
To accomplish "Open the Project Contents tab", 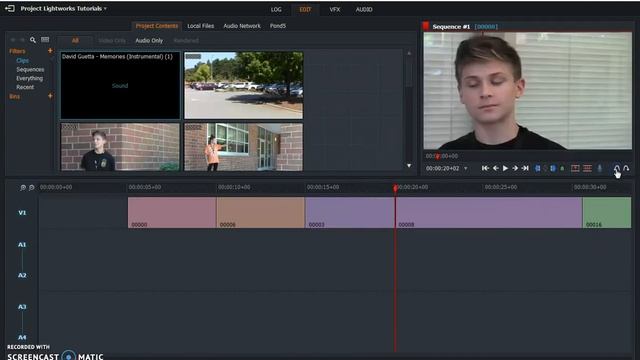I will coord(157,26).
